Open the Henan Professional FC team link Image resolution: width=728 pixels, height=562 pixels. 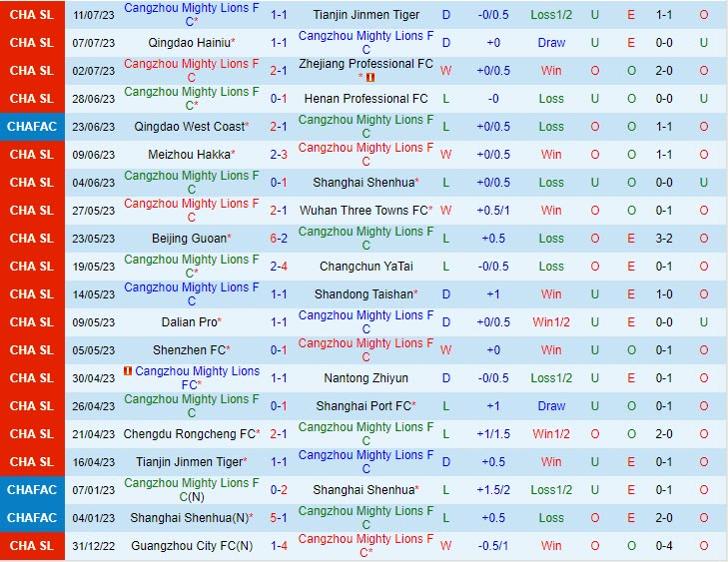click(365, 99)
